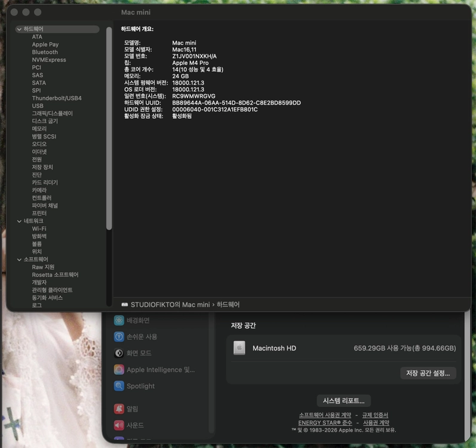The height and width of the screenshot is (448, 476).
Task: Open Apple Intelligence settings icon
Action: (119, 369)
